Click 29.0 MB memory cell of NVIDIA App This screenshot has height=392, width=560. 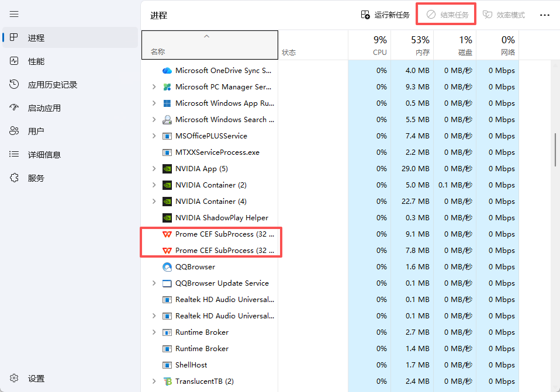(412, 168)
